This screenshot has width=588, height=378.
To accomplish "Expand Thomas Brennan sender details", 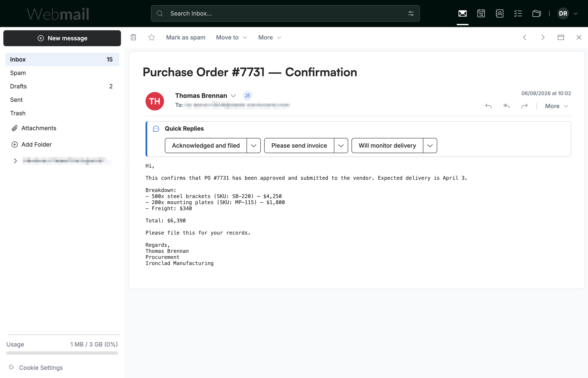I will pos(233,96).
